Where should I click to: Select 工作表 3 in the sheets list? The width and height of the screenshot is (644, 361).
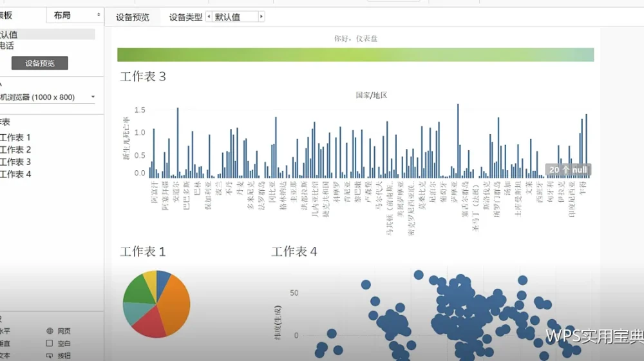click(15, 162)
